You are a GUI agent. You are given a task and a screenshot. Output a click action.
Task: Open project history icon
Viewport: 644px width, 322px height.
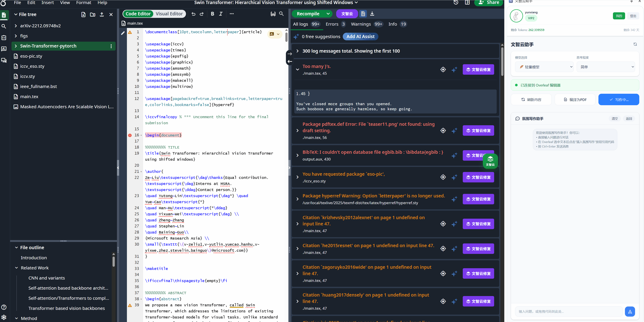tap(456, 3)
